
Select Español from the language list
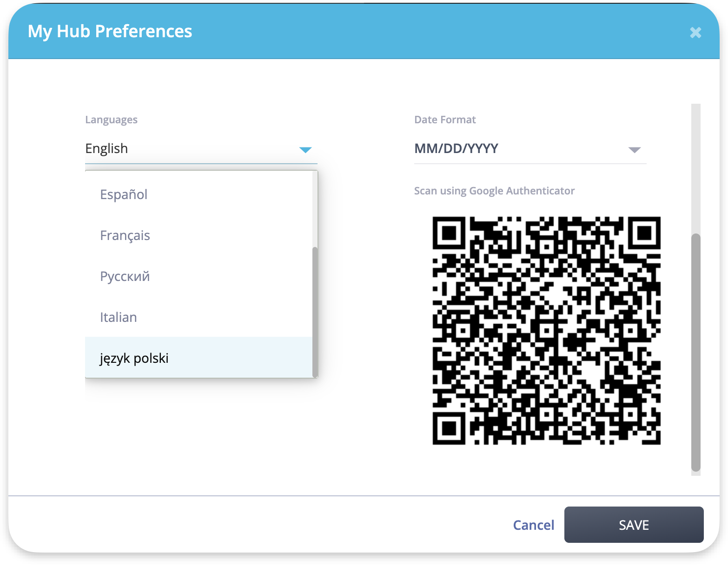pos(199,194)
